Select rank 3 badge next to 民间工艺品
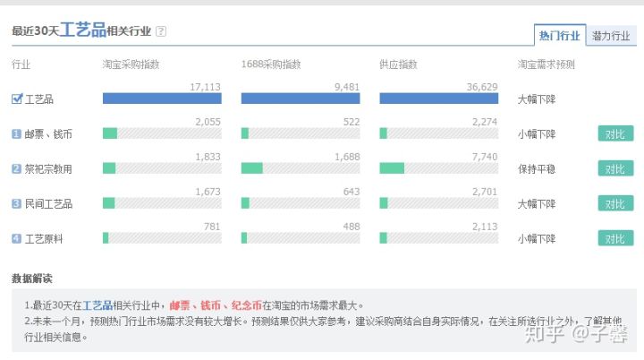The image size is (644, 360). (16, 203)
